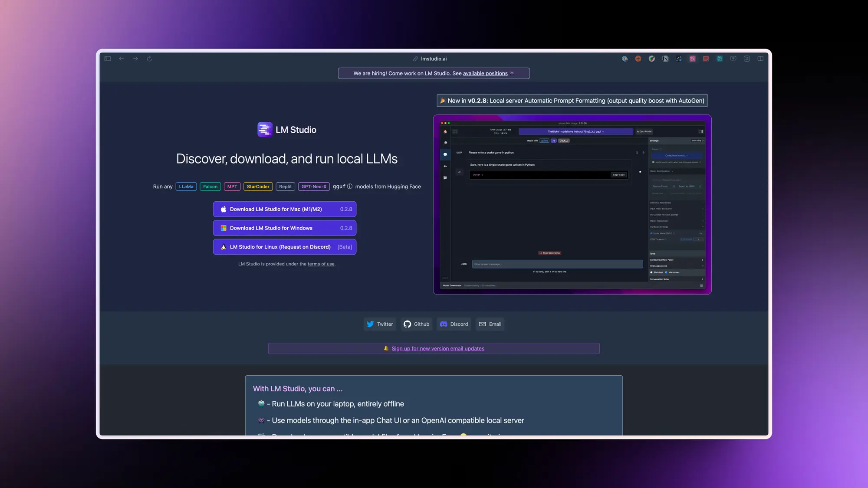The height and width of the screenshot is (488, 868).
Task: Select the StarCoder model tag
Action: (x=258, y=187)
